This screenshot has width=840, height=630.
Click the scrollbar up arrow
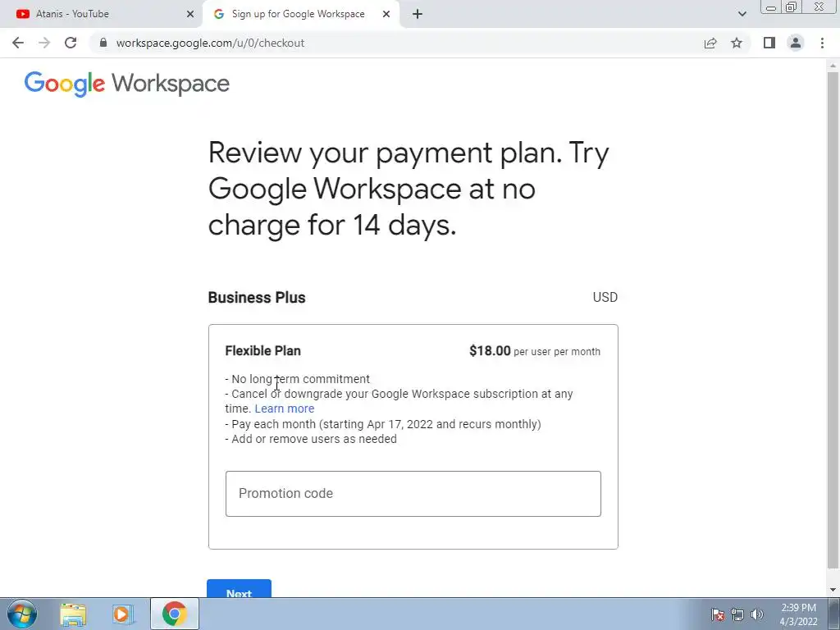coord(833,66)
